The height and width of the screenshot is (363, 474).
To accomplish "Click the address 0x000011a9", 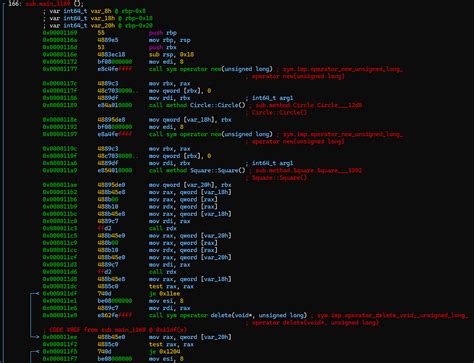I will pos(60,170).
